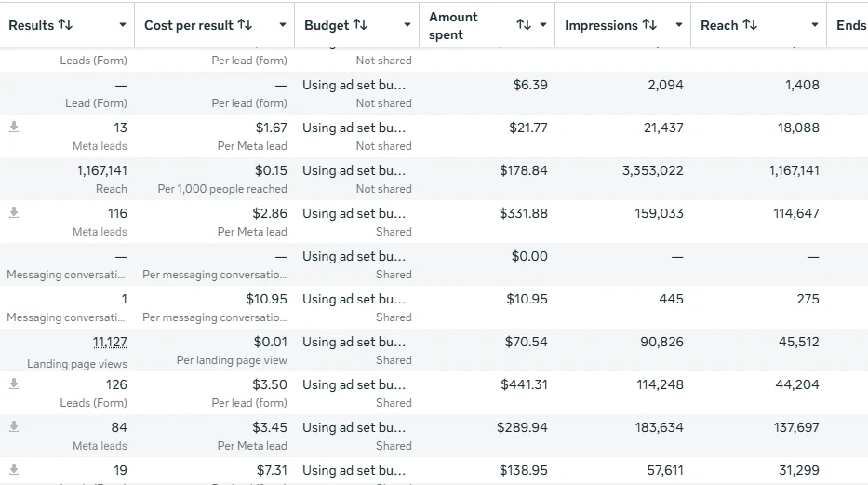The width and height of the screenshot is (868, 485).
Task: Download leads for the 84 Meta leads row
Action: (14, 426)
